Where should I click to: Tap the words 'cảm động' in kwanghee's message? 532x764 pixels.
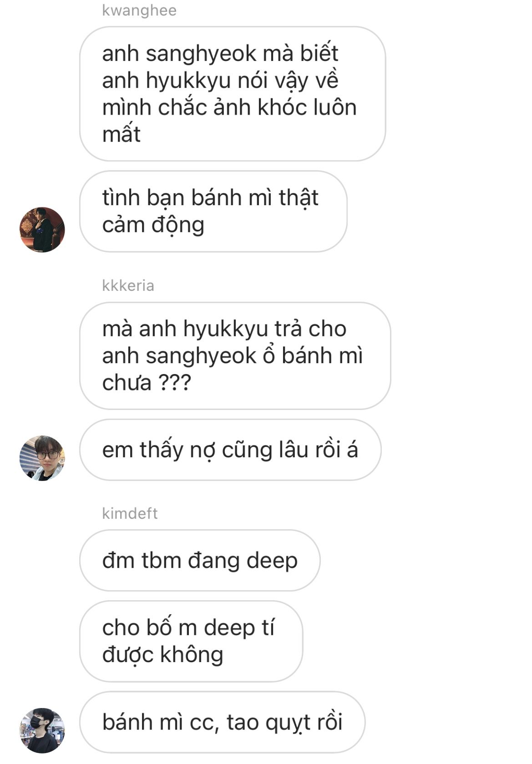click(x=153, y=225)
